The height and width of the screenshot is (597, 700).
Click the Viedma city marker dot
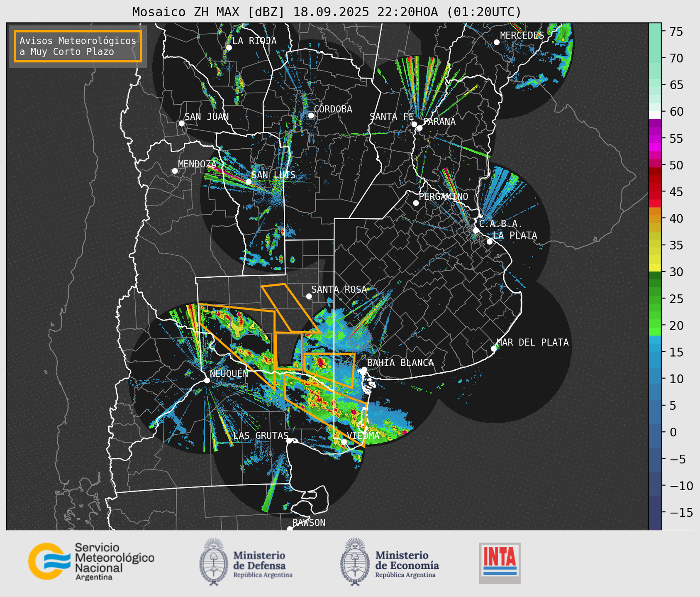pos(344,442)
